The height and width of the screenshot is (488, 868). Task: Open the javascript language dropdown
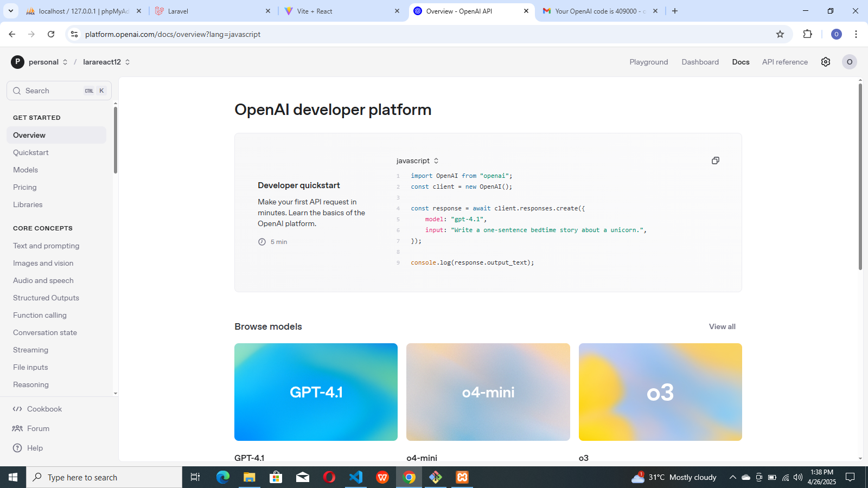tap(417, 160)
